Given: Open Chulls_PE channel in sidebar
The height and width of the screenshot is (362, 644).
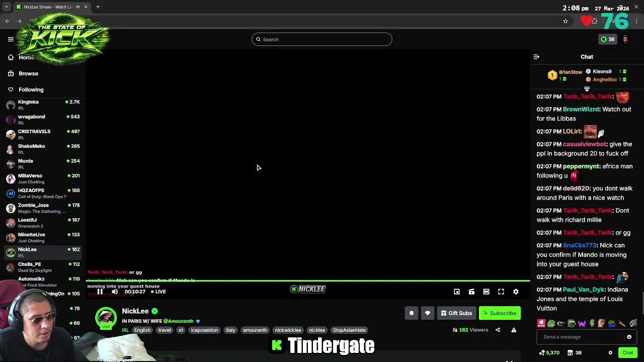Looking at the screenshot, I should click(x=43, y=267).
